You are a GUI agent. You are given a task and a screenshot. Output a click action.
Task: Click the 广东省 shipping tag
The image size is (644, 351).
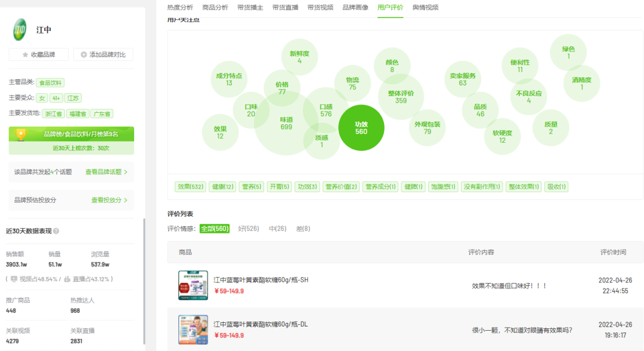[102, 114]
